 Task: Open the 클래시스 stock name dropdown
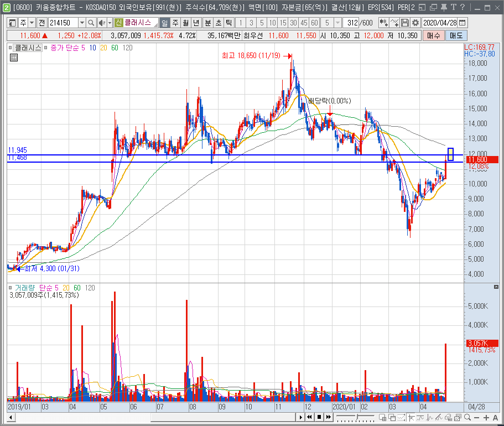(155, 24)
